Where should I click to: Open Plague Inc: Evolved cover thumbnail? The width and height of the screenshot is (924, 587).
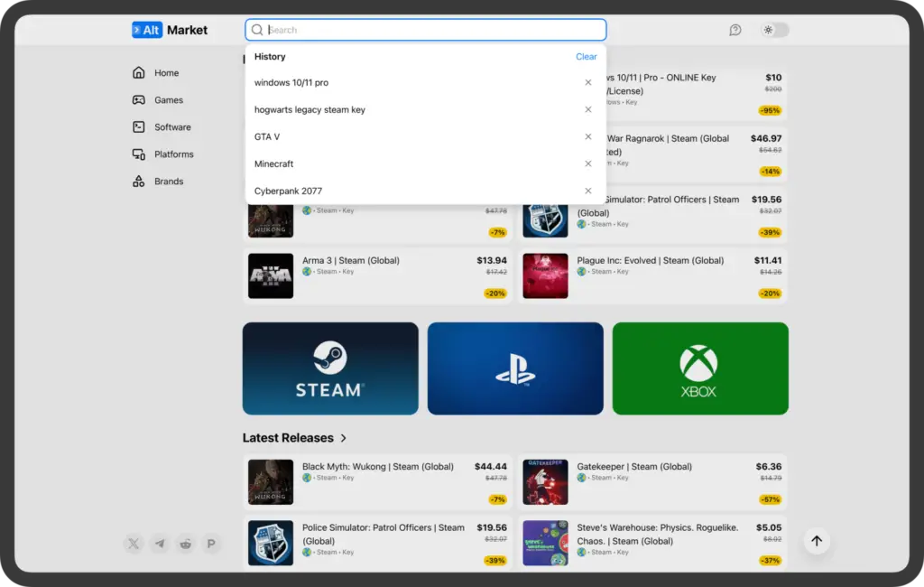(545, 275)
